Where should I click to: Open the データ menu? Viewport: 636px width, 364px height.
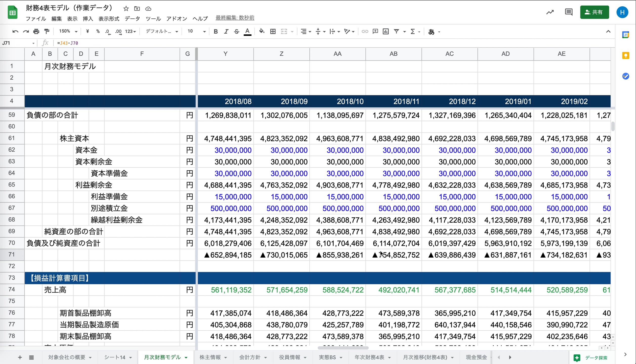click(x=132, y=18)
